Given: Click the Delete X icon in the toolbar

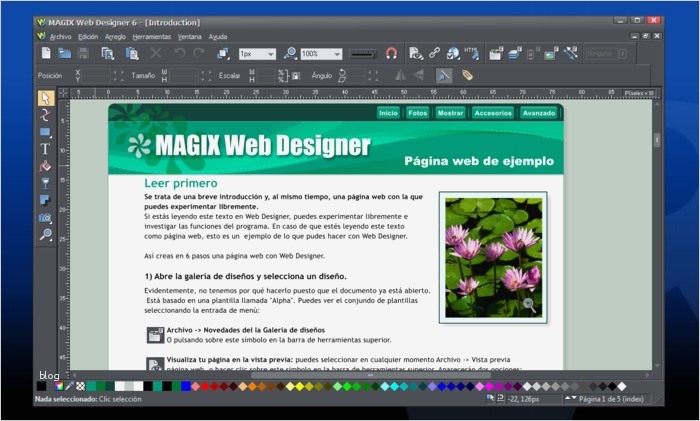Looking at the screenshot, I should pos(156,53).
